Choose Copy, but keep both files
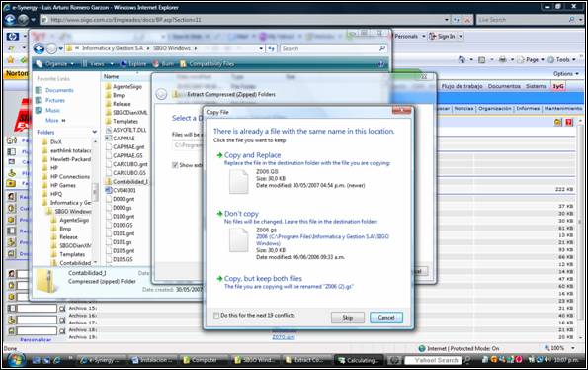This screenshot has width=588, height=370. tap(263, 278)
